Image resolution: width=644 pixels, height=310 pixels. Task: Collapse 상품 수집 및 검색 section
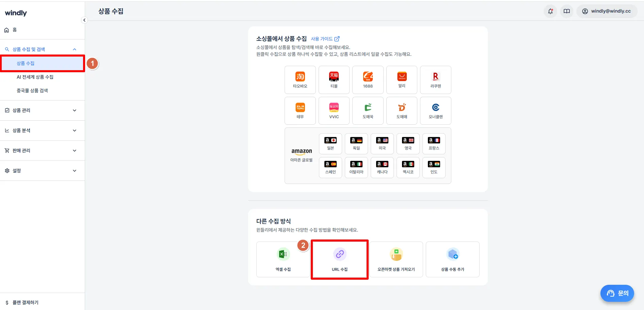click(42, 49)
